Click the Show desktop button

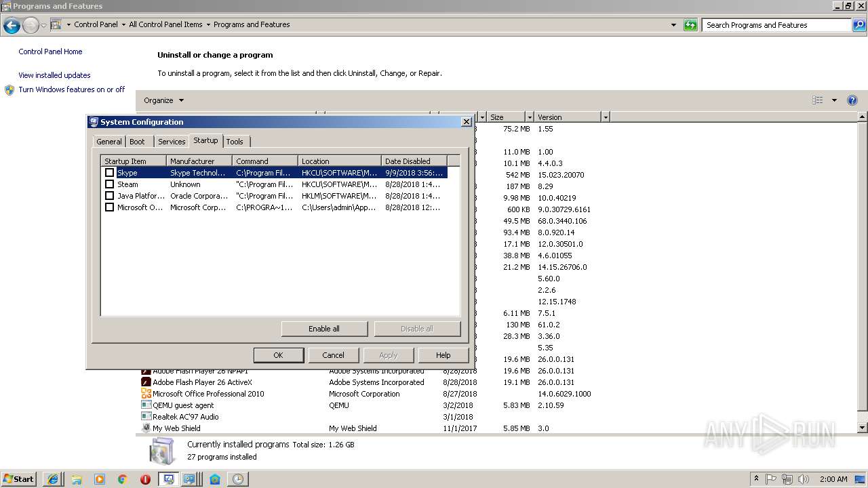pyautogui.click(x=860, y=479)
